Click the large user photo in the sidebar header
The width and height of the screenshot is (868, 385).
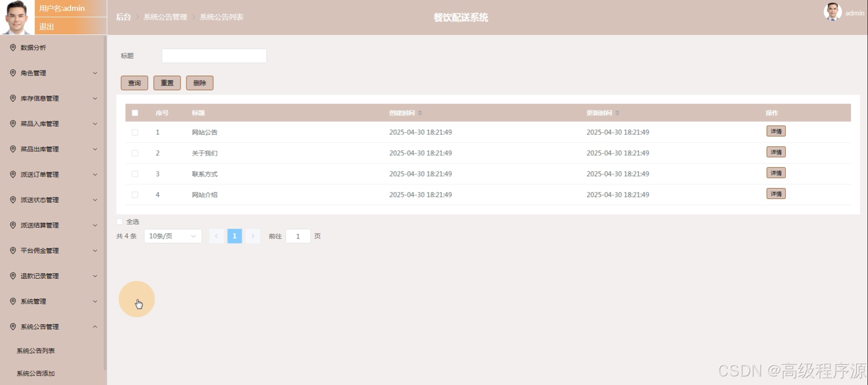click(17, 17)
